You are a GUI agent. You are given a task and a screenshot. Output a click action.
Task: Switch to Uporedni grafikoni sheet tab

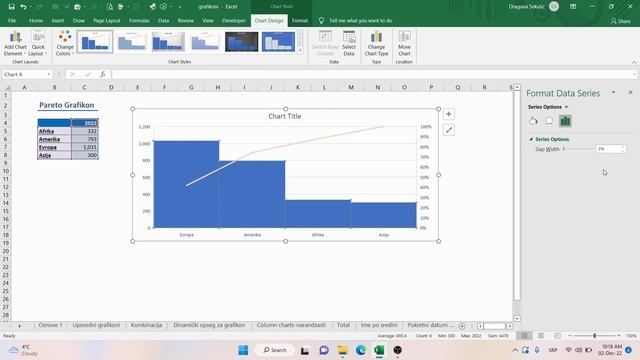coord(96,325)
